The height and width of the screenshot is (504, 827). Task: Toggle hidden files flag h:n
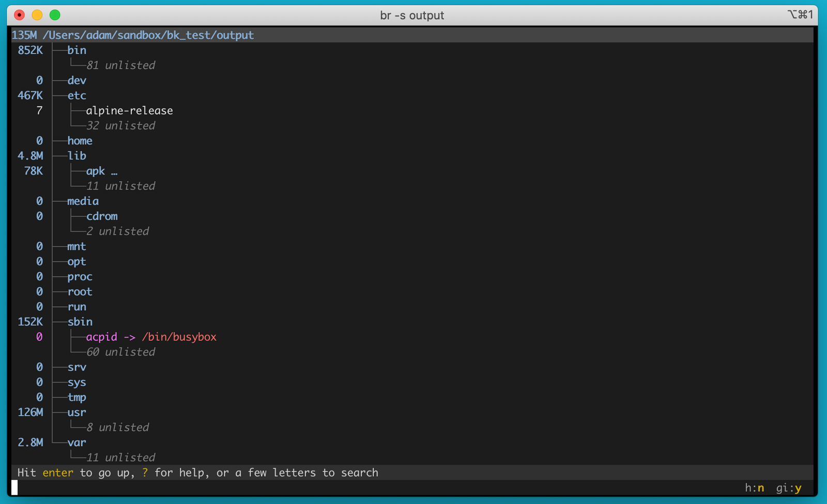pyautogui.click(x=754, y=488)
